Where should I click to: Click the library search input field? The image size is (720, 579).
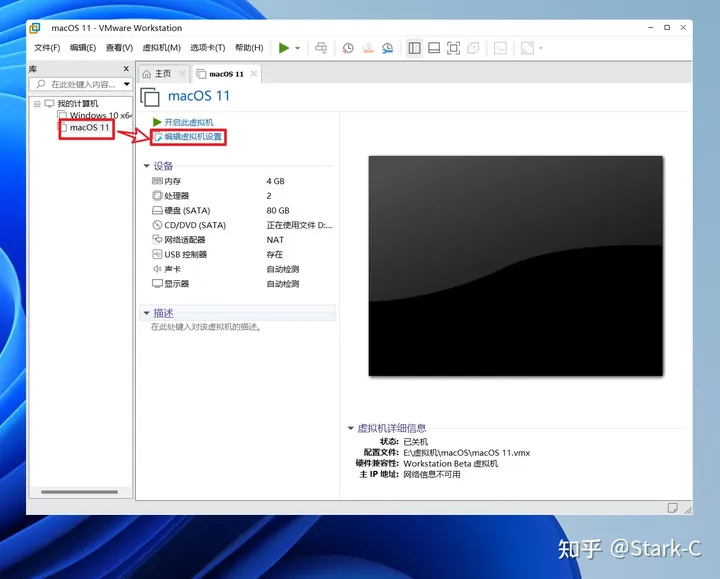[x=76, y=84]
